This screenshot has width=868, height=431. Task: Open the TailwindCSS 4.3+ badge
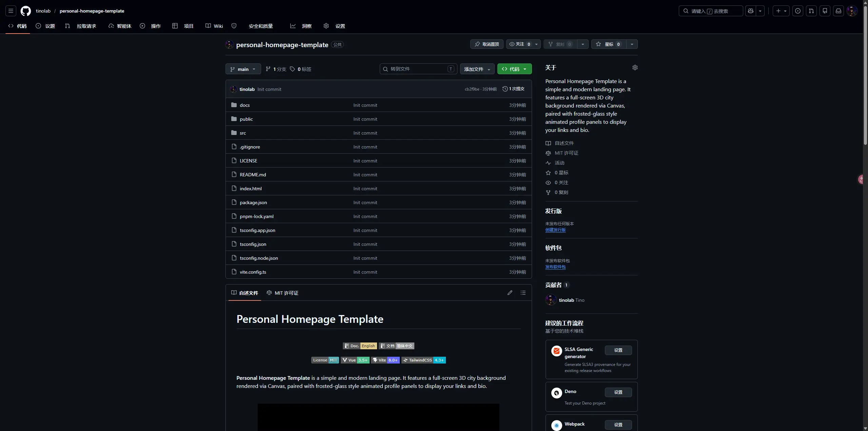[x=423, y=360]
